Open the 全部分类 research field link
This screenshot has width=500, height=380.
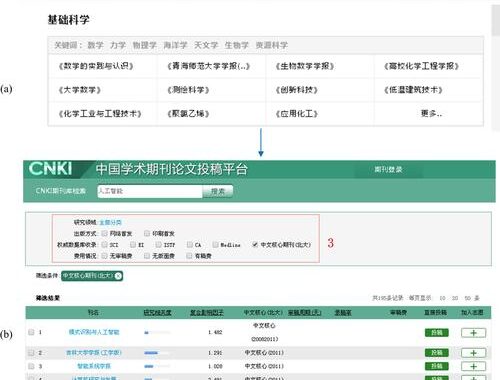tap(110, 222)
